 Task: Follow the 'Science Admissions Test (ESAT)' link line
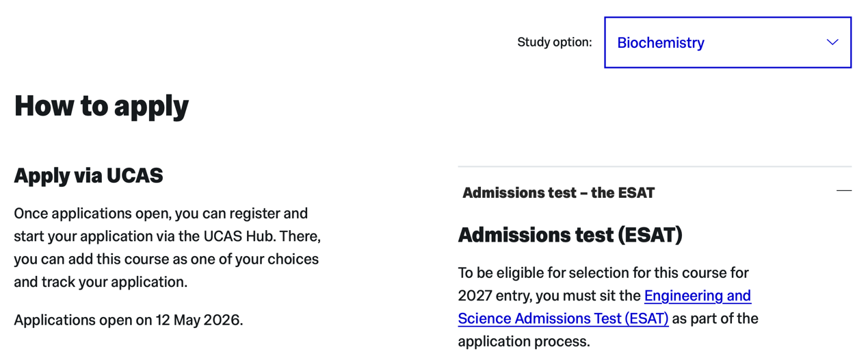[562, 318]
